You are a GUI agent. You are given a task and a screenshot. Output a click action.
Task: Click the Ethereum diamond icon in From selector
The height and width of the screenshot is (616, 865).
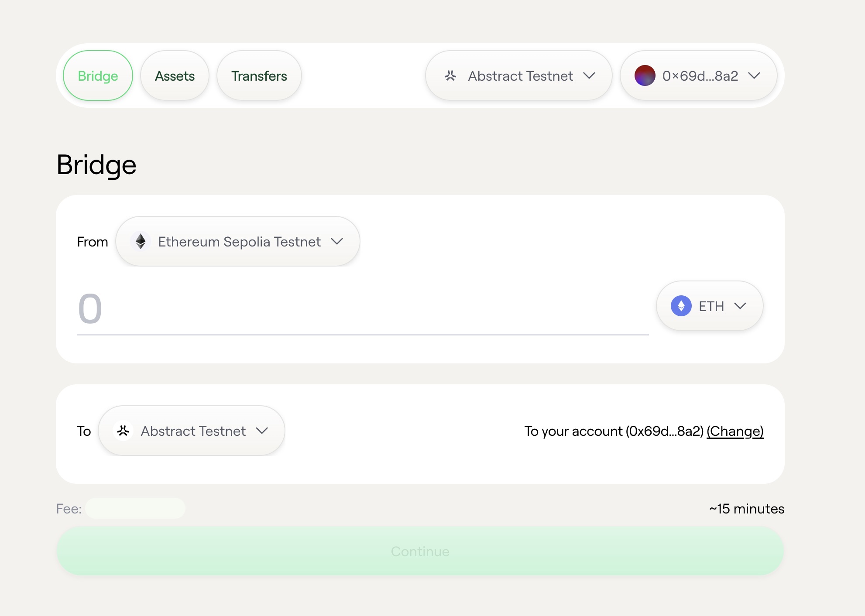tap(141, 241)
